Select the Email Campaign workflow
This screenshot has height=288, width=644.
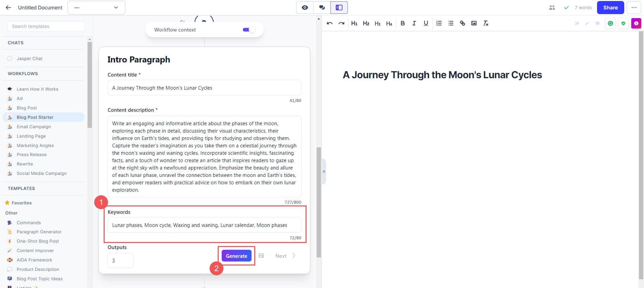click(x=34, y=127)
